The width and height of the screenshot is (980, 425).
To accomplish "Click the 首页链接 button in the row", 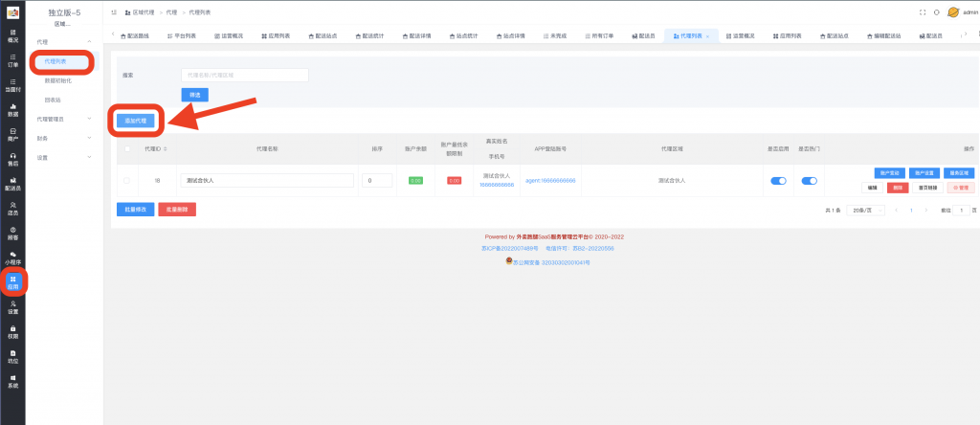I will click(x=927, y=188).
